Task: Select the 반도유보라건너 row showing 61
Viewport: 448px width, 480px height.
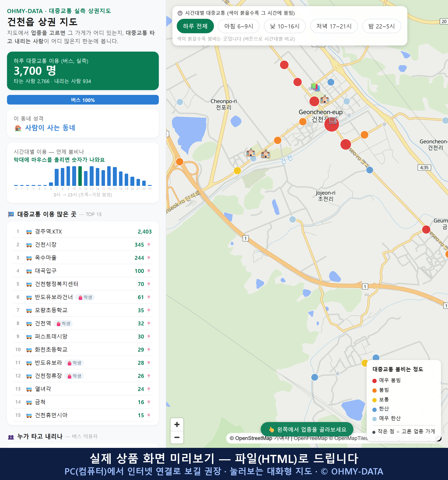Action: pyautogui.click(x=83, y=297)
